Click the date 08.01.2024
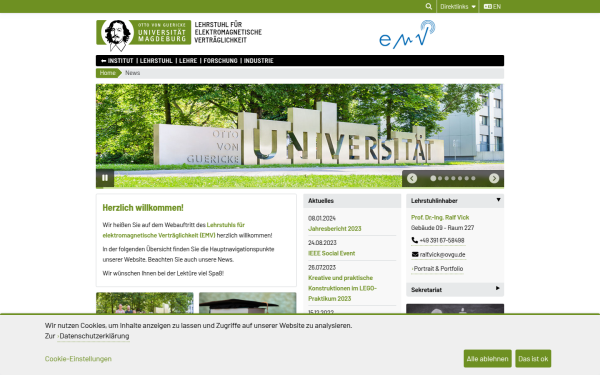600x375 pixels. [322, 218]
